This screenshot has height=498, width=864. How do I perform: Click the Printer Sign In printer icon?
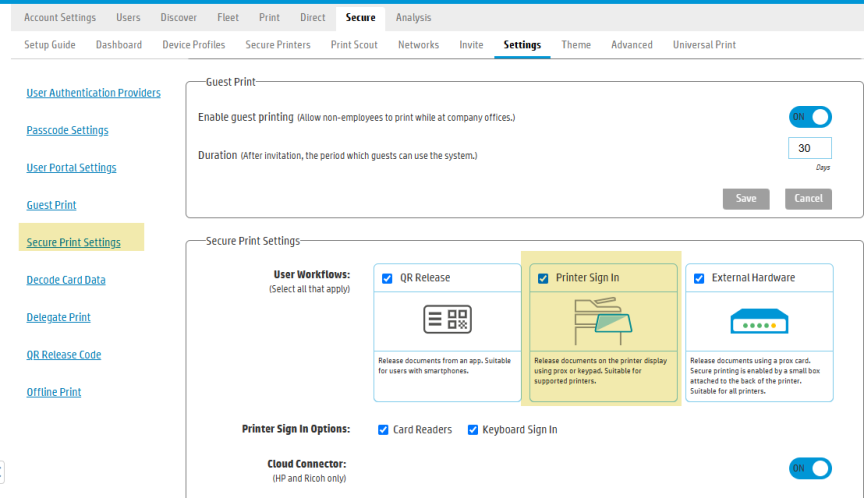600,319
